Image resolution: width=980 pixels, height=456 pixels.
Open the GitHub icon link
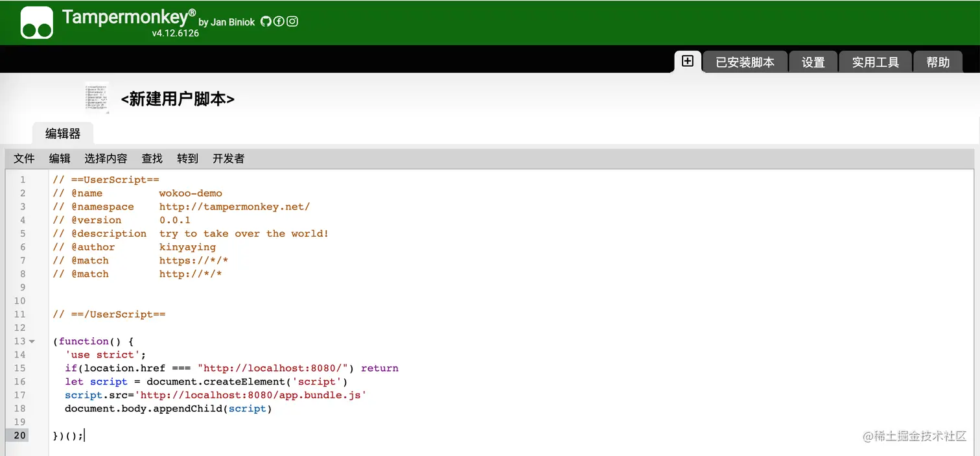265,21
